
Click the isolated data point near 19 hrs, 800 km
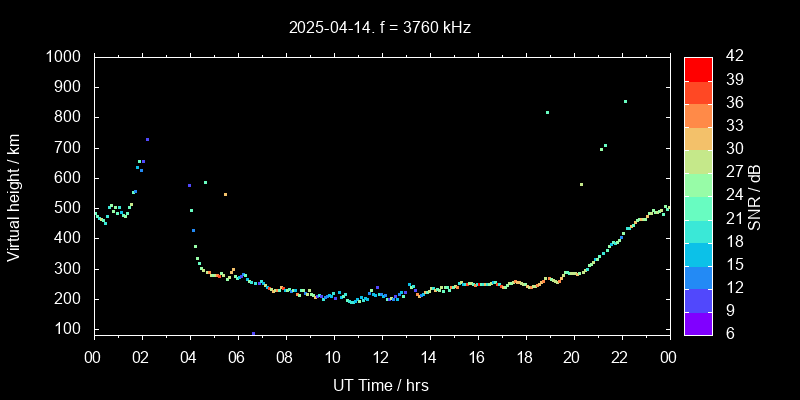pyautogui.click(x=547, y=113)
